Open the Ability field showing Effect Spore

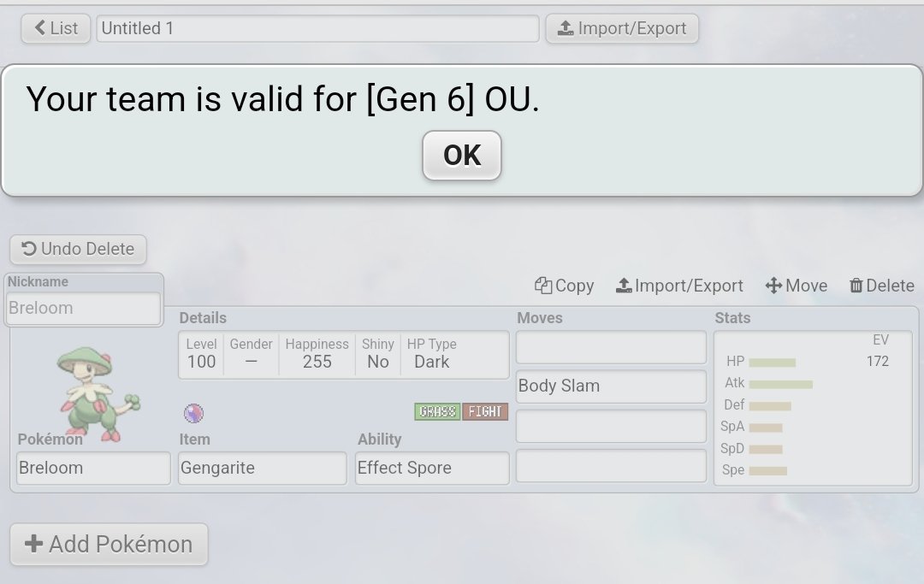point(432,468)
